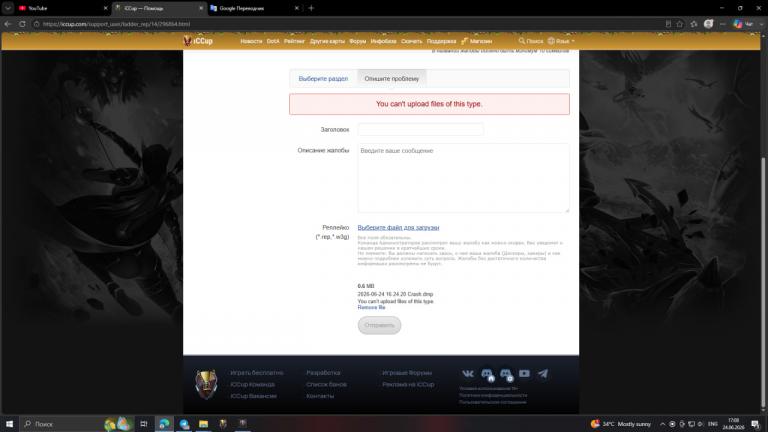Open the iCCup Вакансии footer link
The width and height of the screenshot is (768, 432).
pyautogui.click(x=254, y=396)
